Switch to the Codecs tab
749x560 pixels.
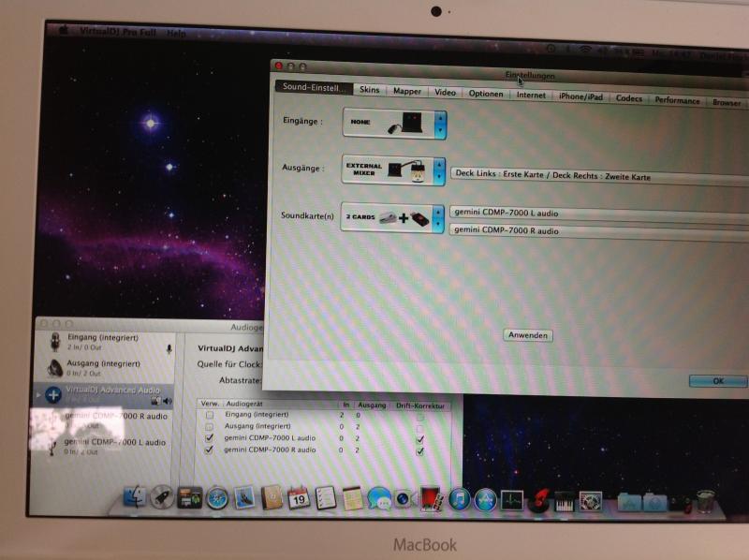point(628,98)
